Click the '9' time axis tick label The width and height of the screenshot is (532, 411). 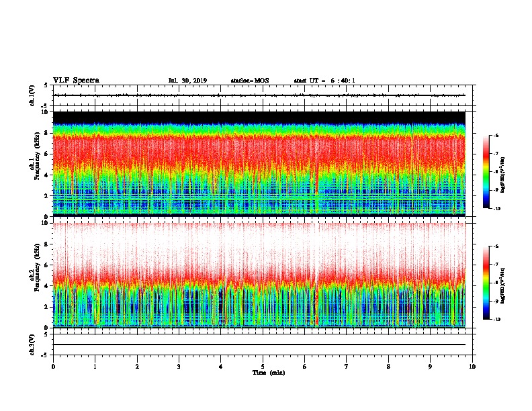pos(430,367)
